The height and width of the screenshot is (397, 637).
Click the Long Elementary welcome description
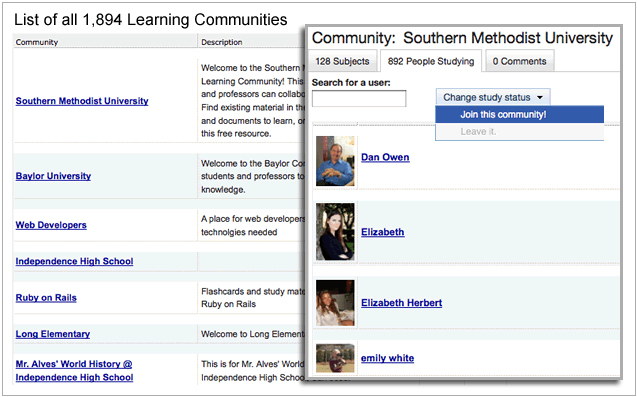point(252,334)
